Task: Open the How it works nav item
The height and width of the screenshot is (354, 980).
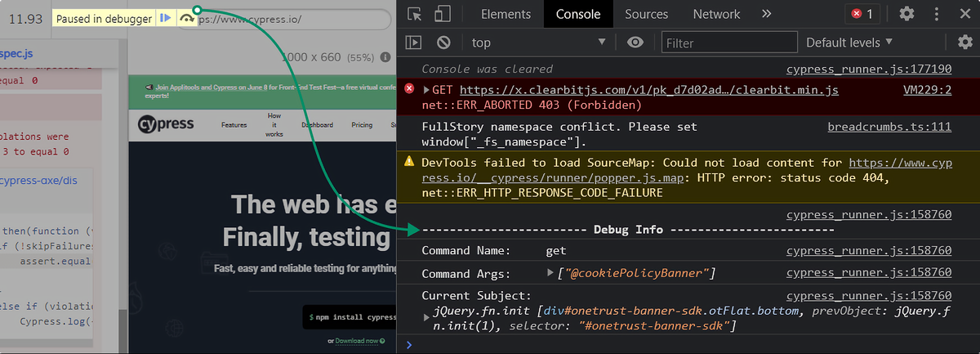Action: (x=274, y=125)
